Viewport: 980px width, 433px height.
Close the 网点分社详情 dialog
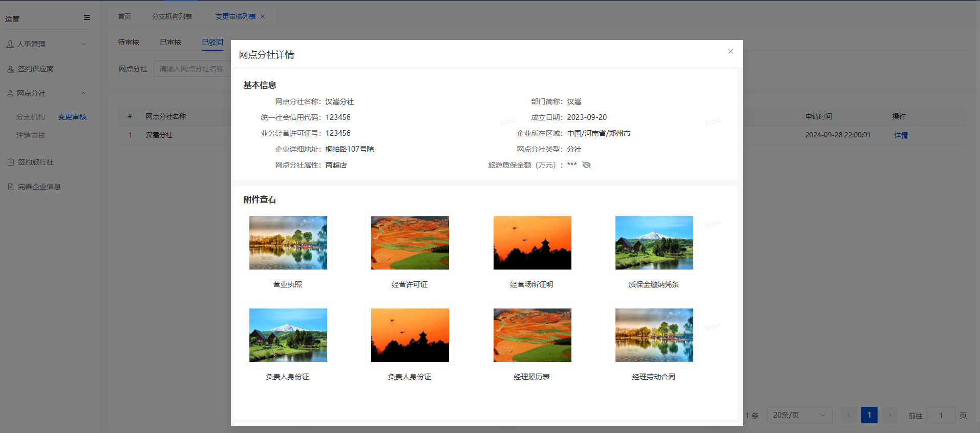(730, 51)
